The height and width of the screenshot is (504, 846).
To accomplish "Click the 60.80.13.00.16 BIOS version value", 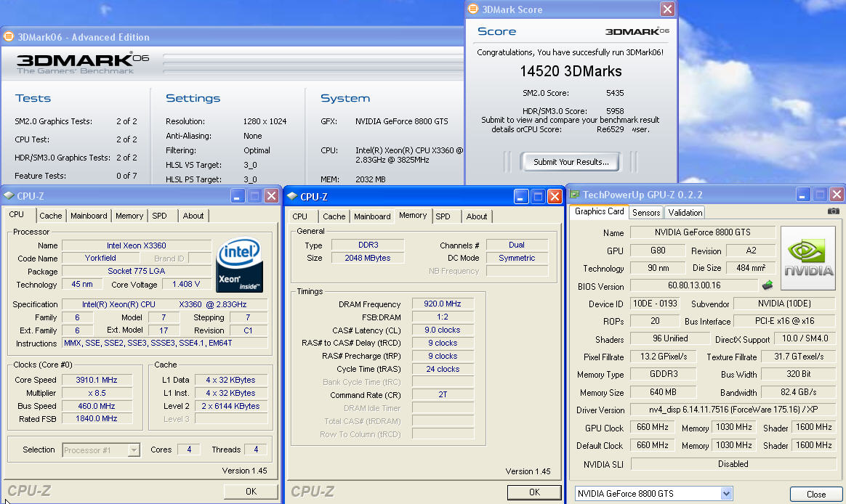I will tap(694, 285).
